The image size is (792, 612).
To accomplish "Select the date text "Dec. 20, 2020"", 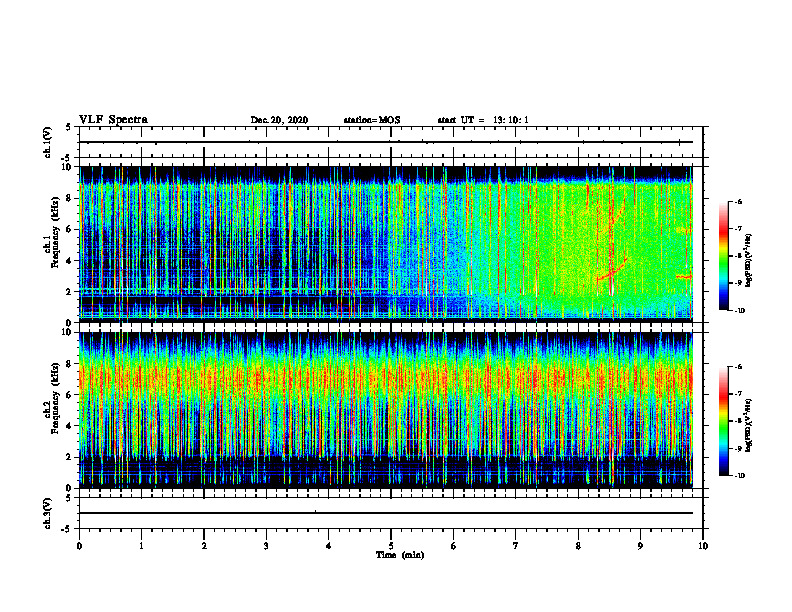I will click(x=279, y=120).
